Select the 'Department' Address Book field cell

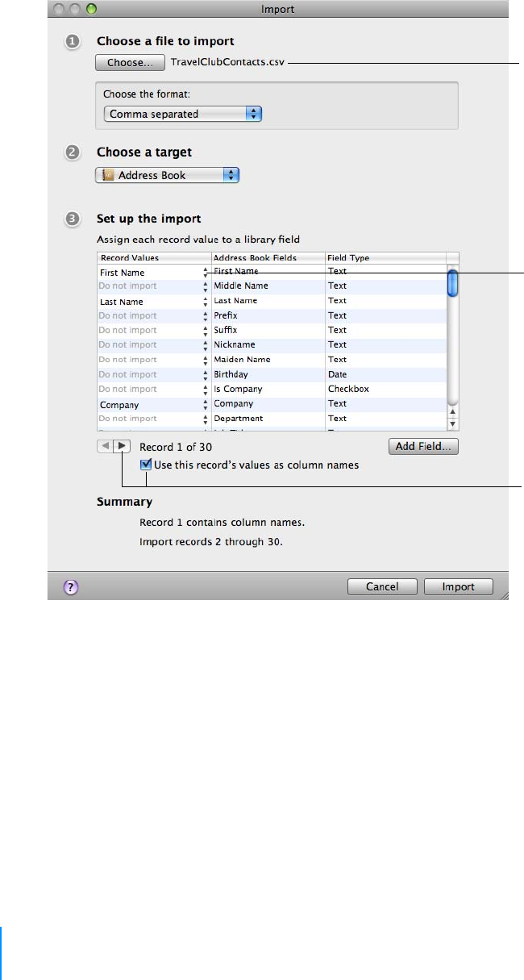tap(268, 418)
